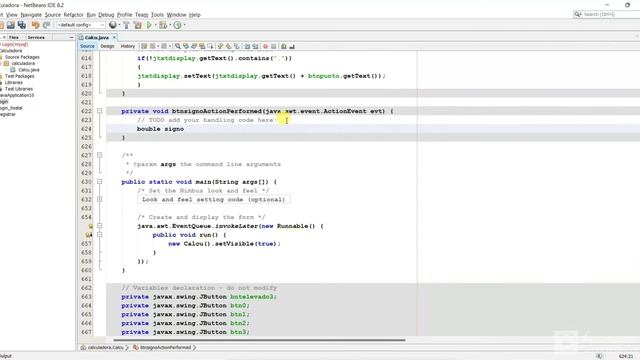Click the Debug Project icon

click(x=163, y=25)
